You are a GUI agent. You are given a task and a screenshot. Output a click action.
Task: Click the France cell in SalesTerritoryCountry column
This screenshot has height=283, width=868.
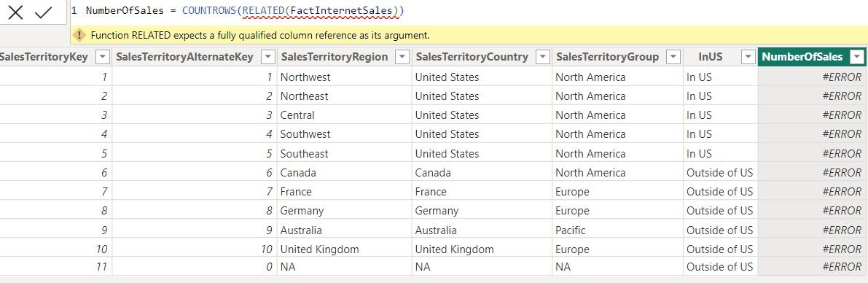coord(482,192)
